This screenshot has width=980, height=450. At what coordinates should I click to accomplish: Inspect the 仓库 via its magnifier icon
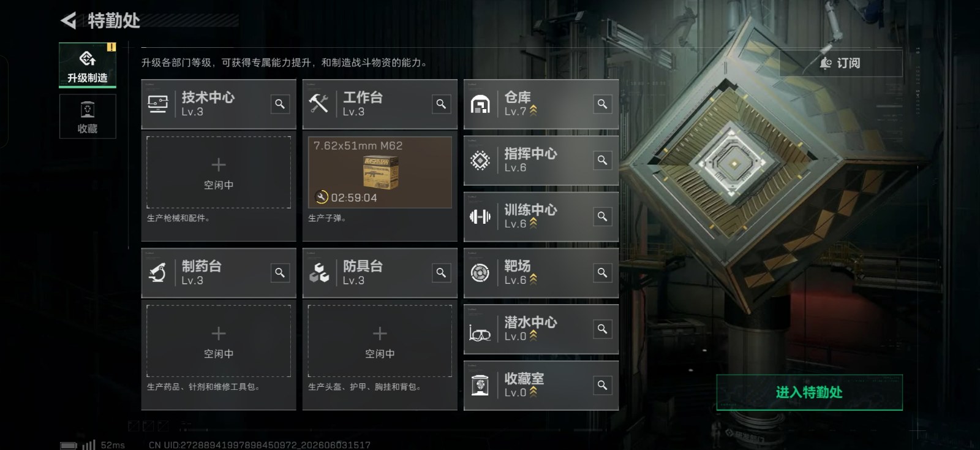(x=603, y=104)
